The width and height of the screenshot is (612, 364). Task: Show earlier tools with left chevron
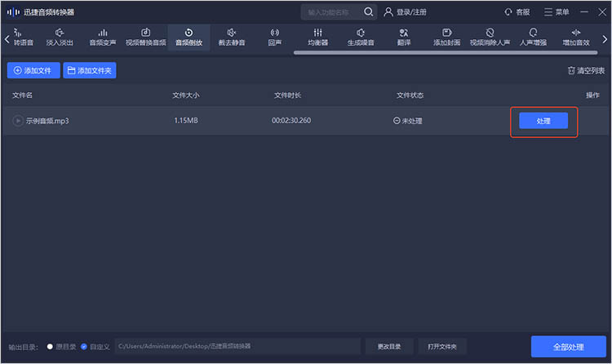point(7,39)
